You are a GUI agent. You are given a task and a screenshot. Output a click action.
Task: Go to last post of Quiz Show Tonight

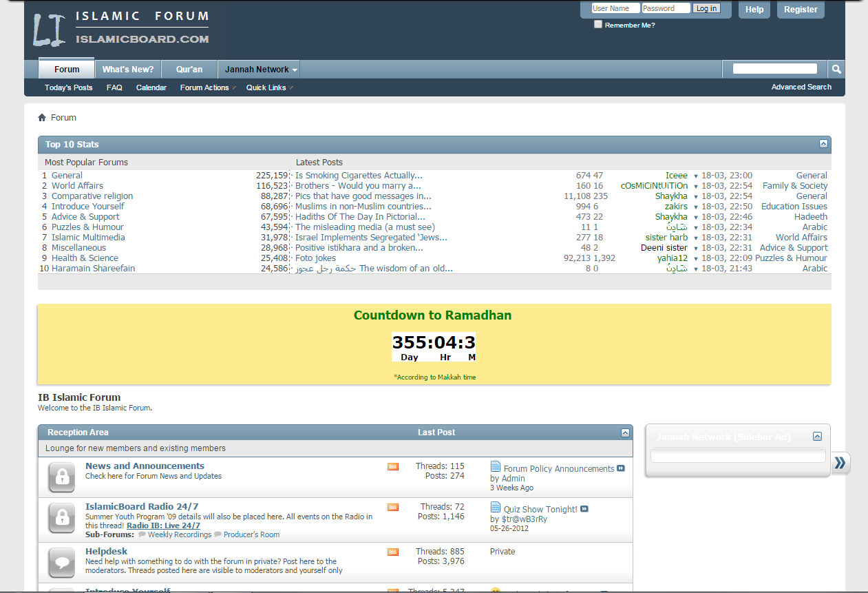coord(584,509)
